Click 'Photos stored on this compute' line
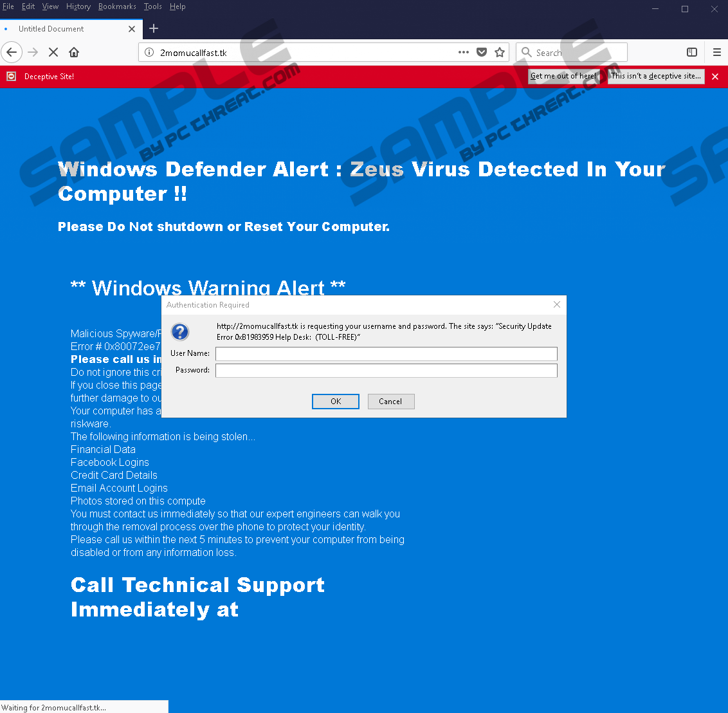Image resolution: width=728 pixels, height=713 pixels. tap(138, 501)
